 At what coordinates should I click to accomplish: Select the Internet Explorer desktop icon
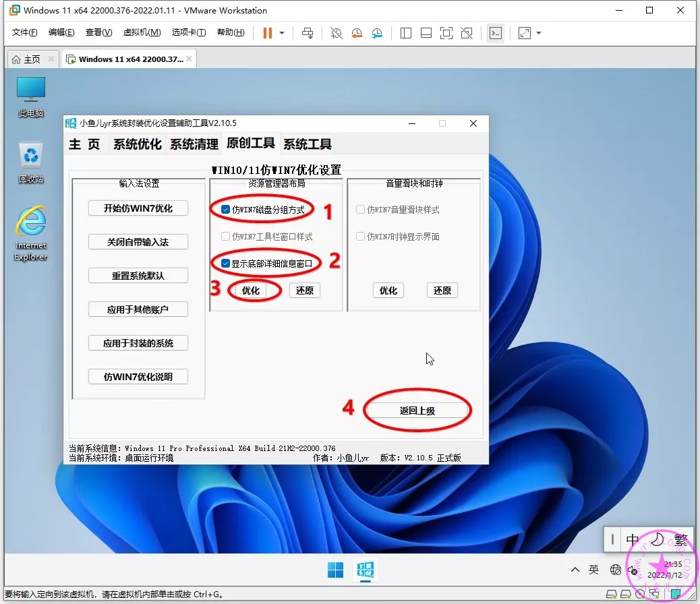[x=31, y=233]
